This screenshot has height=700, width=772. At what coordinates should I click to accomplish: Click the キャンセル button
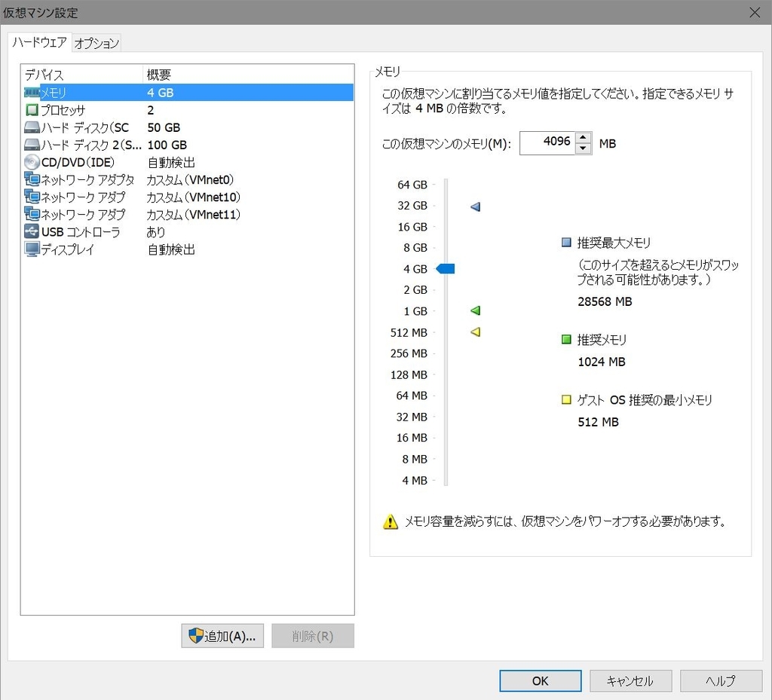pyautogui.click(x=630, y=680)
